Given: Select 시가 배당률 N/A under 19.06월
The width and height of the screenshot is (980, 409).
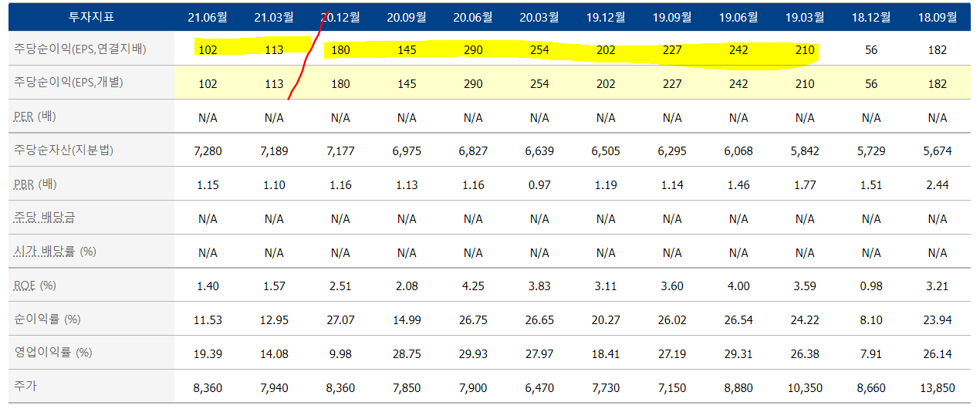Looking at the screenshot, I should pyautogui.click(x=738, y=252).
